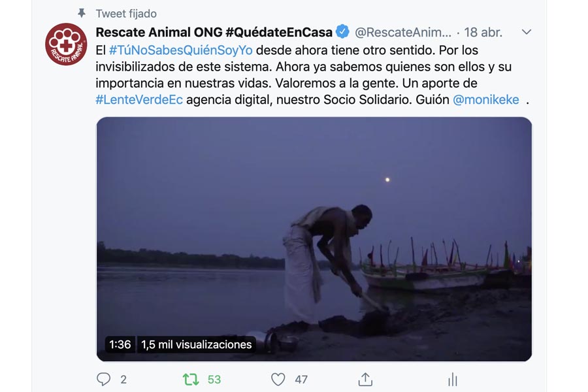Click the blue verified badge
Image resolution: width=588 pixels, height=392 pixels.
tap(342, 31)
